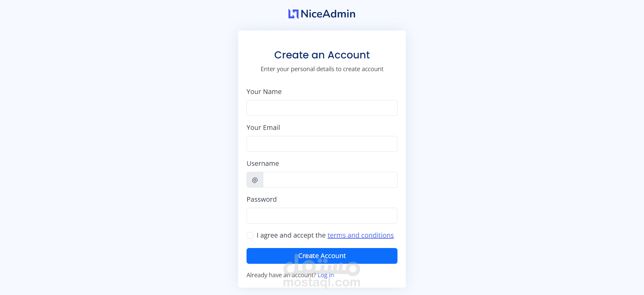Click the NiceAdmin logo icon
Screen dimensions: 644x295
point(293,14)
